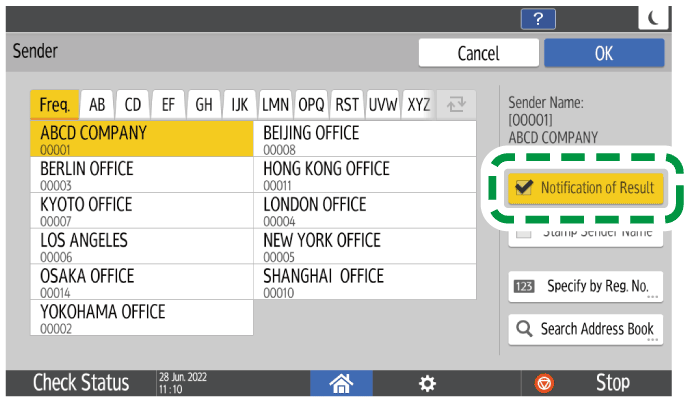Screen dimensions: 695x400
Task: Click magnifier icon on Search Address Book
Action: click(524, 328)
